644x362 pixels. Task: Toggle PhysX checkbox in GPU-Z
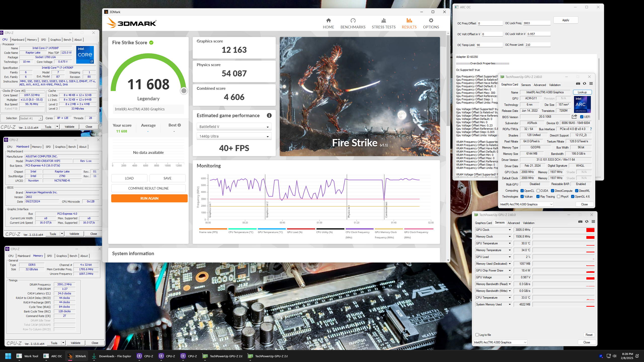558,197
